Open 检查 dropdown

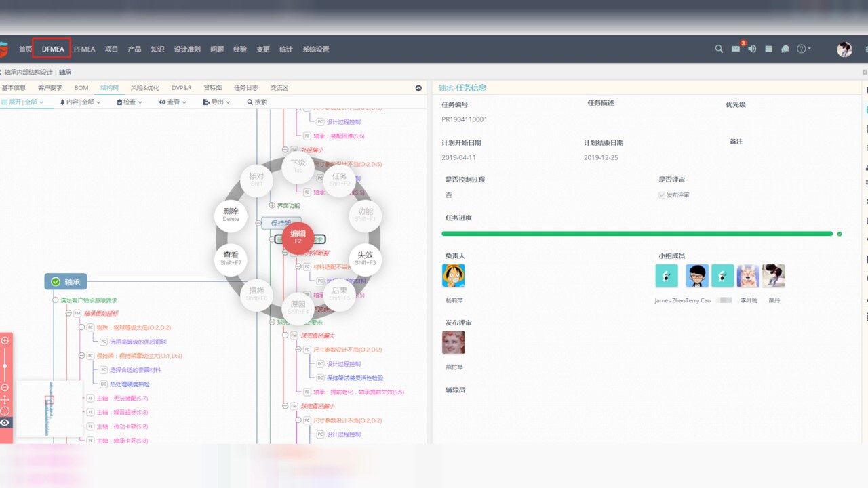(x=130, y=102)
